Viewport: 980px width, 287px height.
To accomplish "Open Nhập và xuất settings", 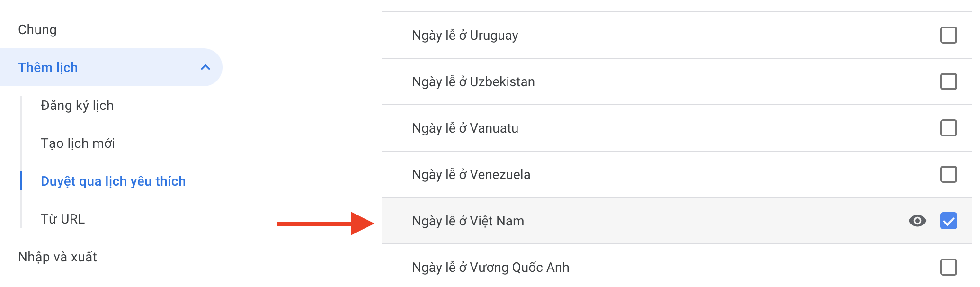I will tap(57, 257).
